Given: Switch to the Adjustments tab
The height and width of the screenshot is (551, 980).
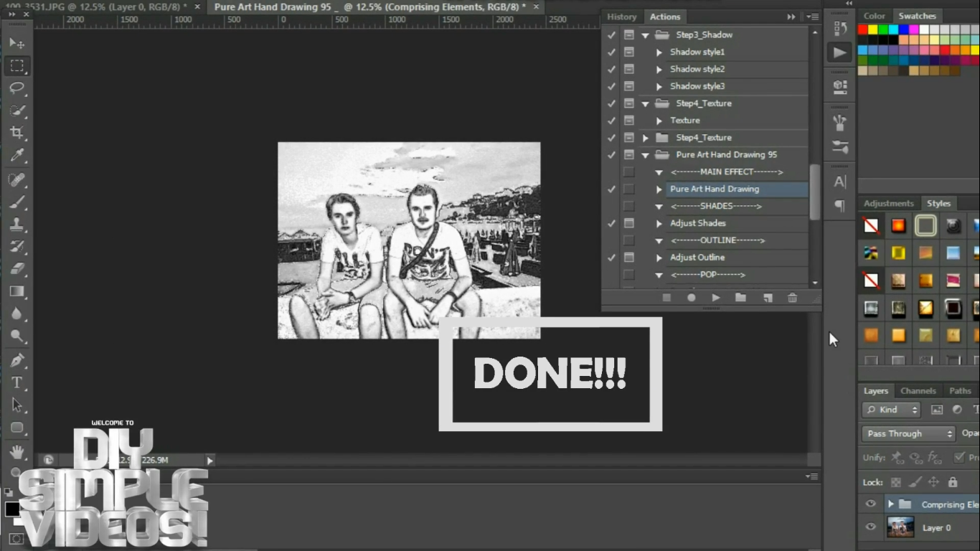Looking at the screenshot, I should tap(888, 203).
